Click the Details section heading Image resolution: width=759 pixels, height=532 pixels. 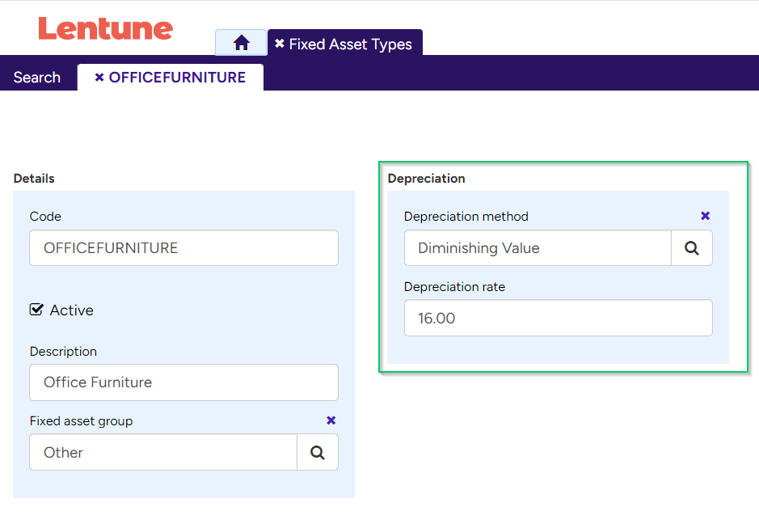(x=34, y=179)
